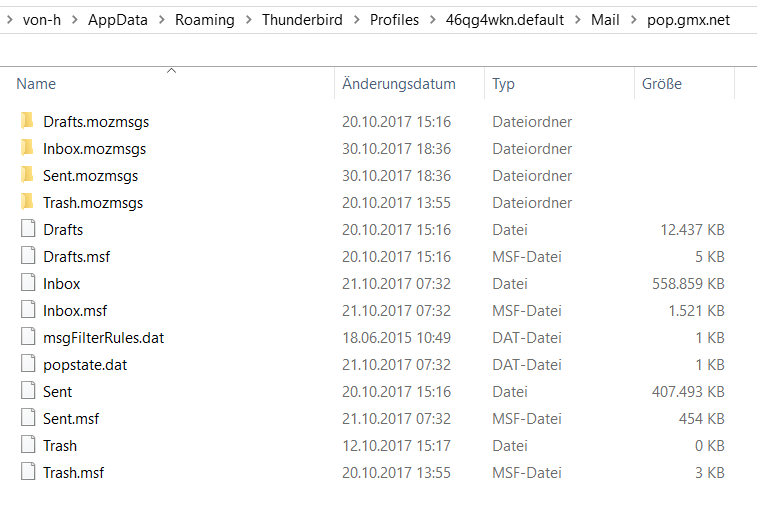Sort files by Name column header

click(x=36, y=84)
